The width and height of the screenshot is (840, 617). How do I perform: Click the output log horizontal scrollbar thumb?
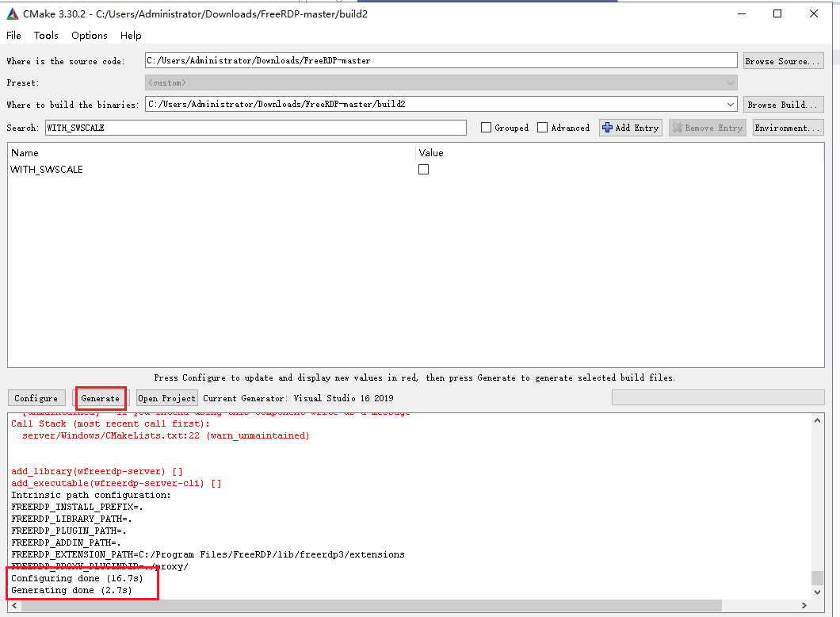(371, 605)
